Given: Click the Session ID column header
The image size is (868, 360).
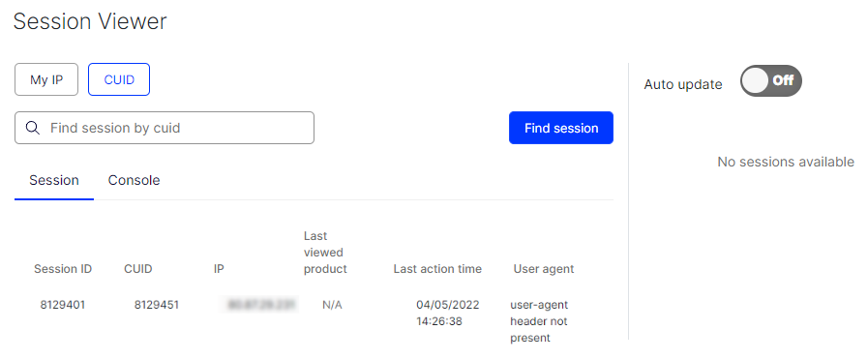Looking at the screenshot, I should pos(63,269).
